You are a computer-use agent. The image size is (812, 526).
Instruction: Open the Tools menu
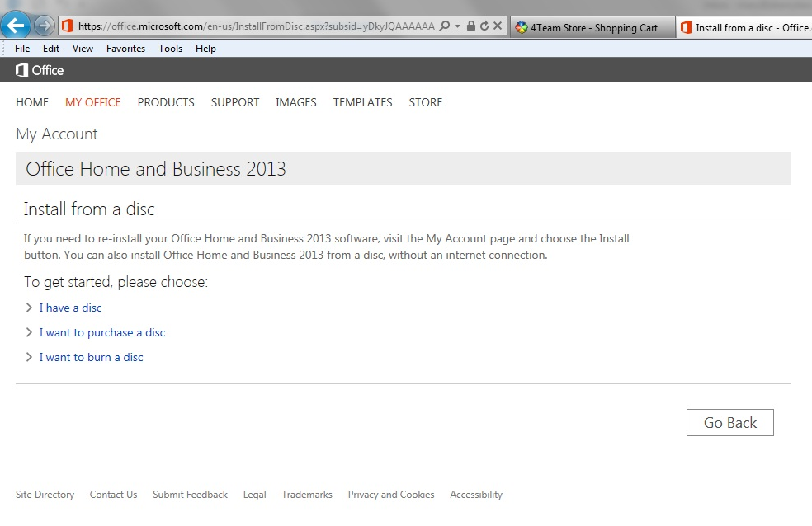(170, 49)
